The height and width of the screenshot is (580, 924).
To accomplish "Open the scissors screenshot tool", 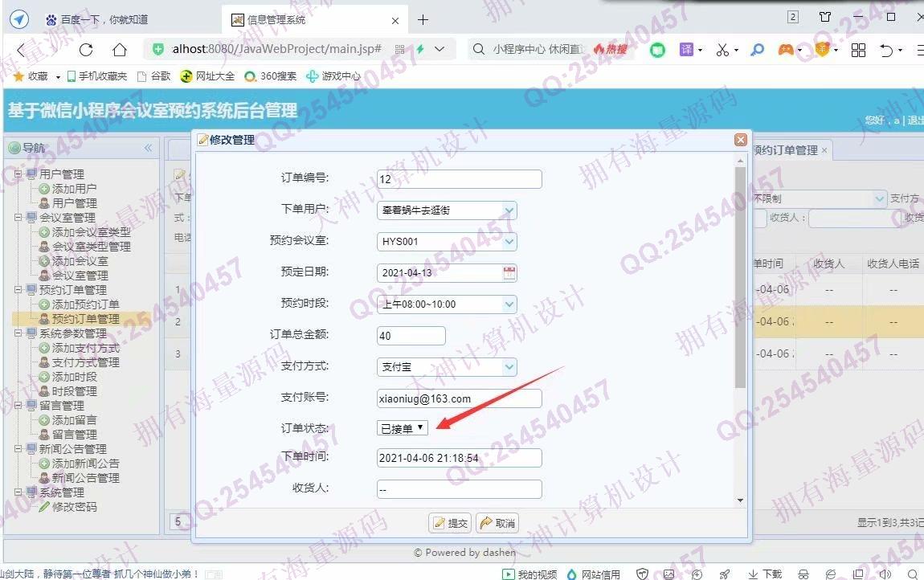I will pos(722,50).
